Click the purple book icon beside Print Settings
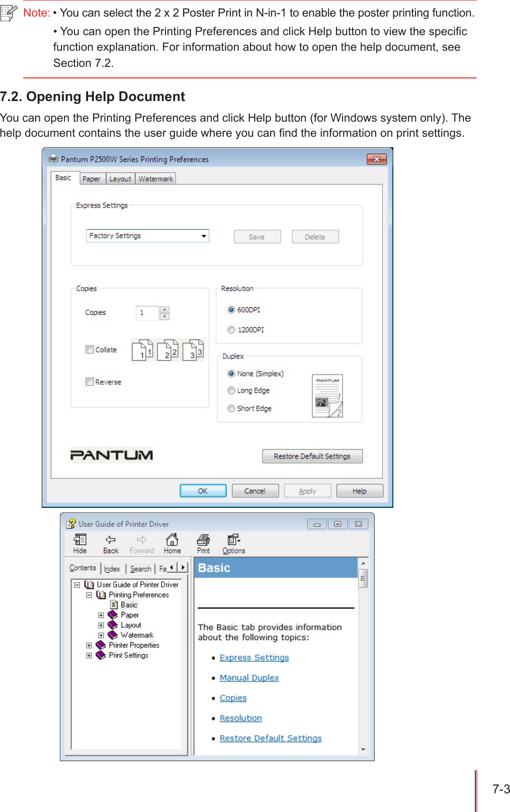Image resolution: width=510 pixels, height=812 pixels. pyautogui.click(x=101, y=655)
